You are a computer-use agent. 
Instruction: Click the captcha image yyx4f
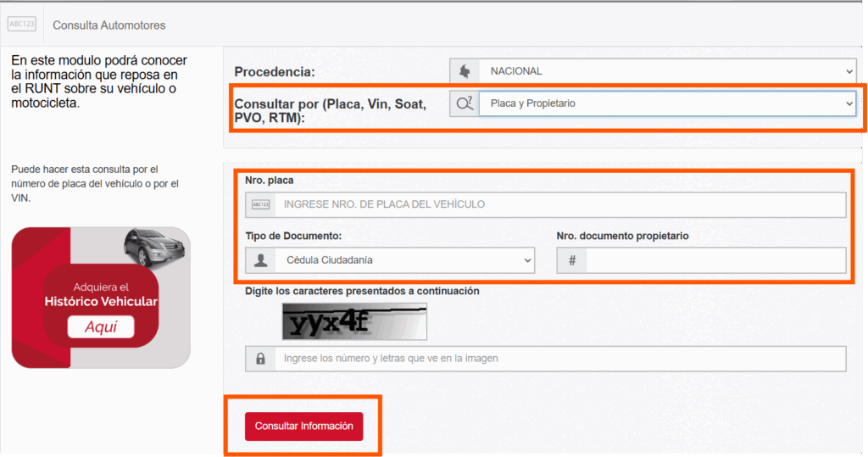[354, 321]
